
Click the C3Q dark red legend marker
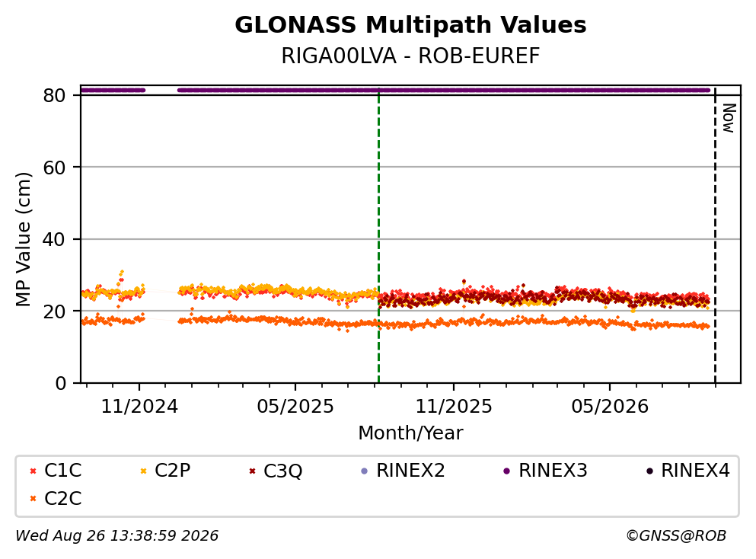coord(252,471)
